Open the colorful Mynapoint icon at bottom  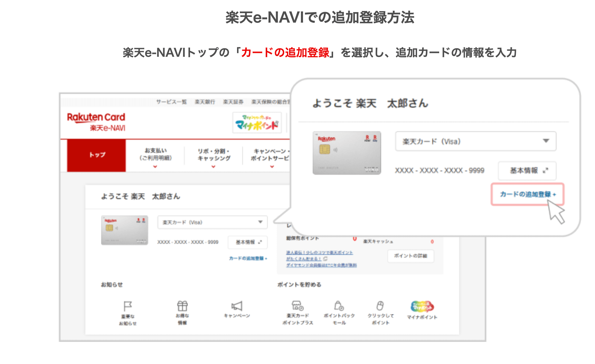422,307
